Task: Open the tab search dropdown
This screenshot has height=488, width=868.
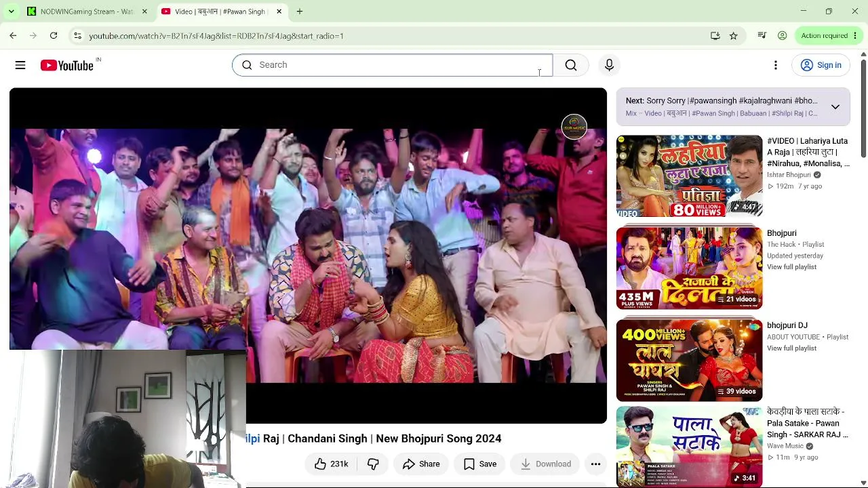Action: tap(12, 12)
